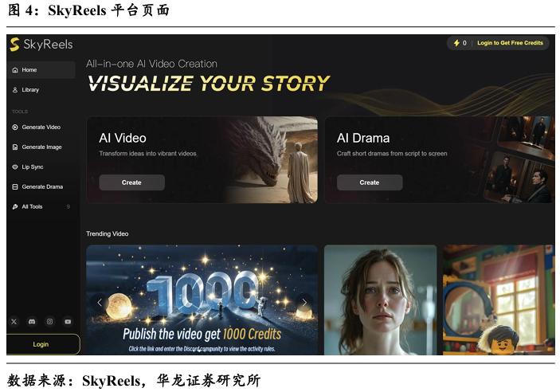Advance to the next trending banner slide
The height and width of the screenshot is (392, 560).
click(x=304, y=303)
